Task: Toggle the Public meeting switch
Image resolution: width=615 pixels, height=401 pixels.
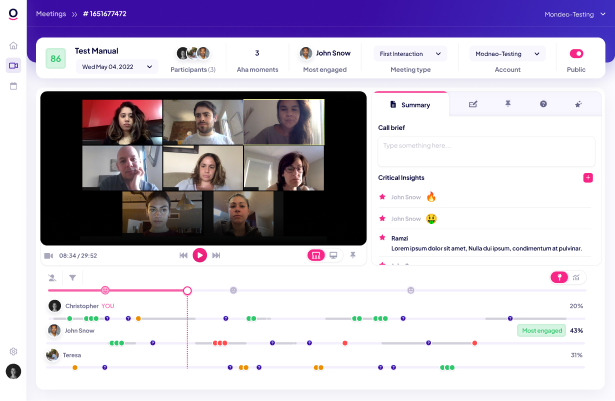Action: (x=576, y=53)
